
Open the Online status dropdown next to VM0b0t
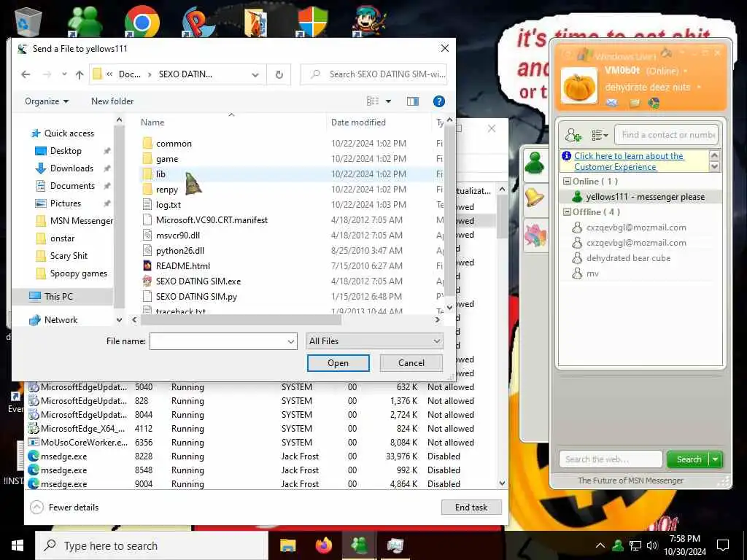(x=686, y=71)
